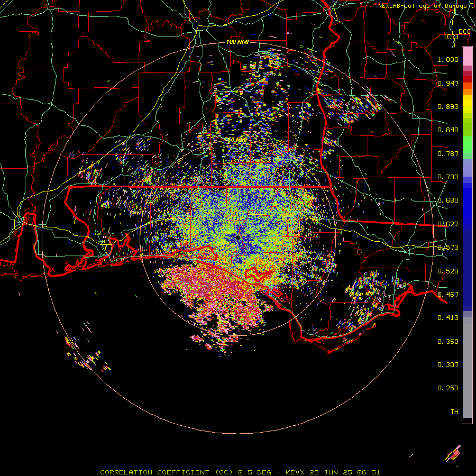Select the 0.307 color scale value

tap(448, 365)
